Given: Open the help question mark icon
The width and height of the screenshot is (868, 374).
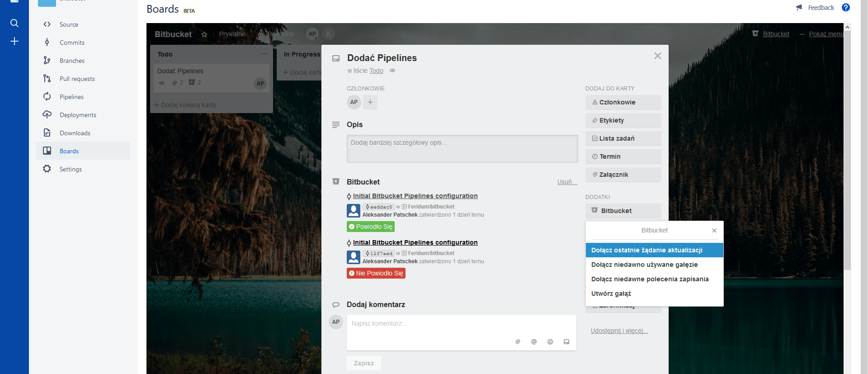Looking at the screenshot, I should [846, 7].
